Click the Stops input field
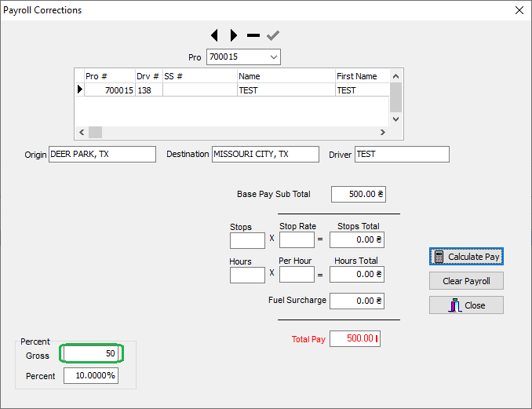This screenshot has height=409, width=532. click(247, 240)
